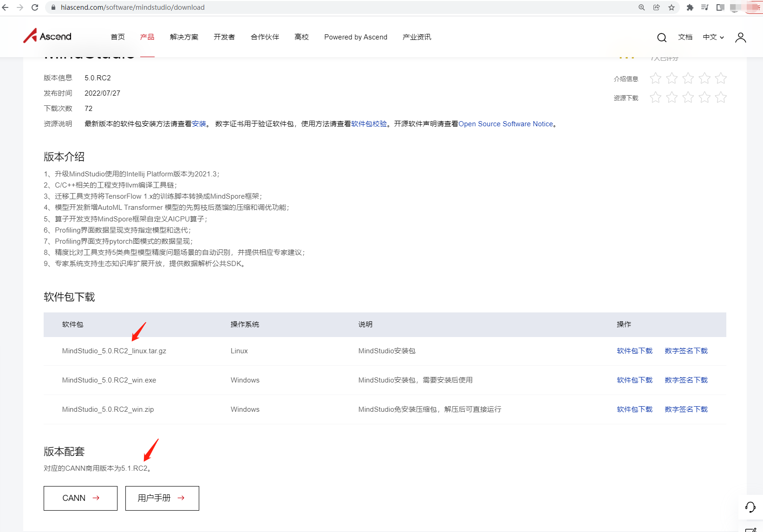The height and width of the screenshot is (532, 763).
Task: Click the release date 2022/07/27
Action: click(102, 93)
